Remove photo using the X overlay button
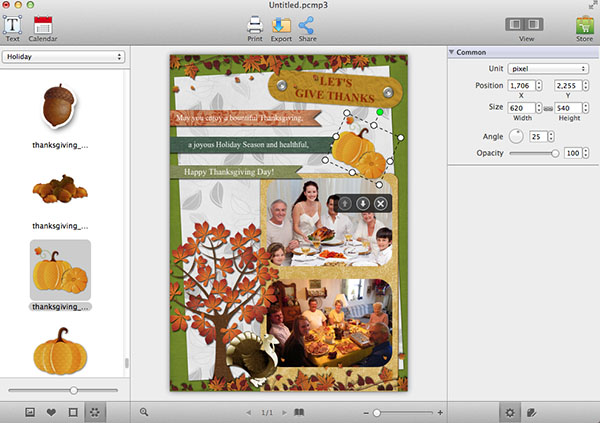This screenshot has width=600, height=423. click(x=380, y=203)
